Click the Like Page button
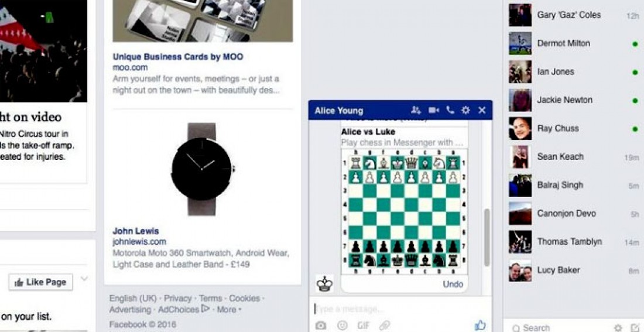 pyautogui.click(x=40, y=282)
